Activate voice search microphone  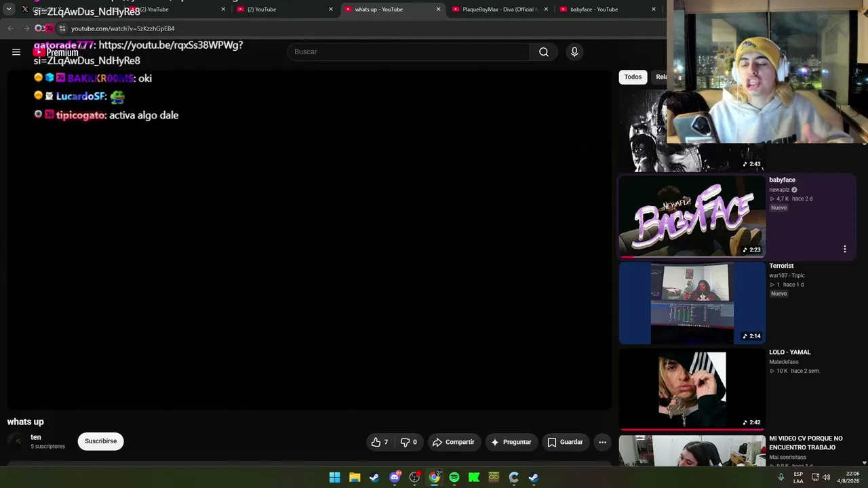(574, 52)
